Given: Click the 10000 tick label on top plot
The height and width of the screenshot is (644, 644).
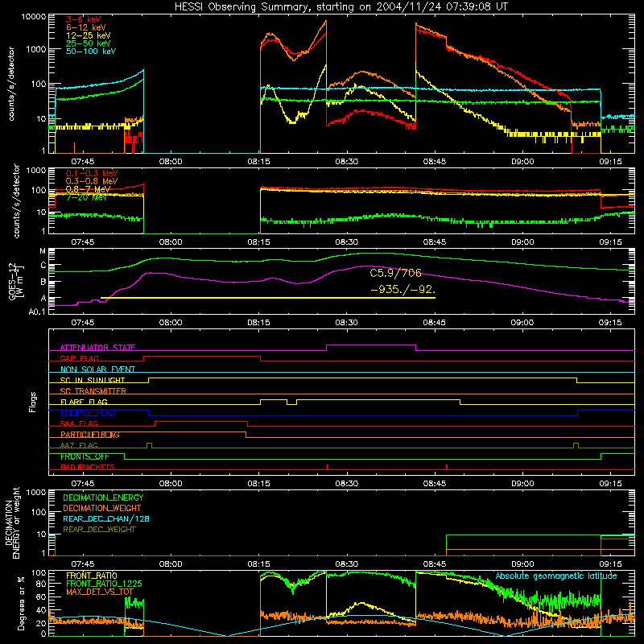Looking at the screenshot, I should tap(34, 16).
